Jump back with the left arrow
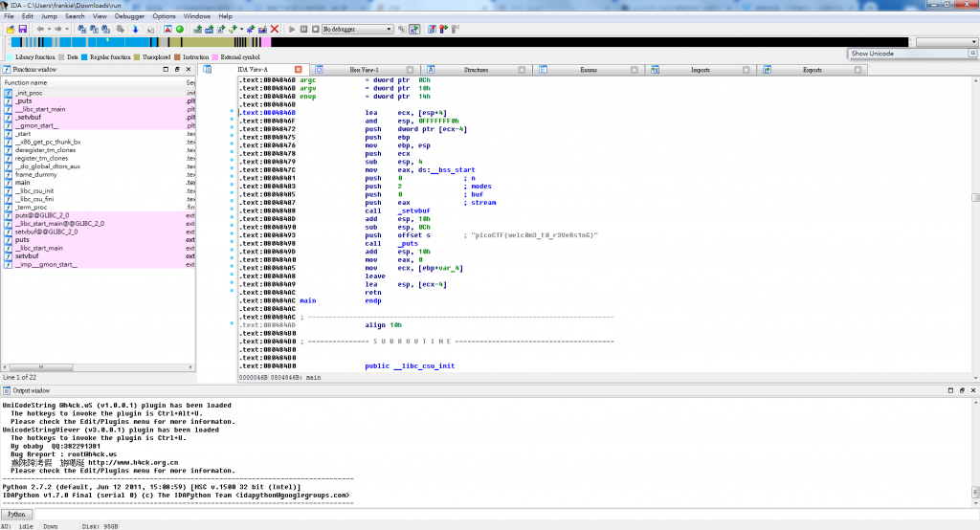The image size is (980, 530). (40, 30)
